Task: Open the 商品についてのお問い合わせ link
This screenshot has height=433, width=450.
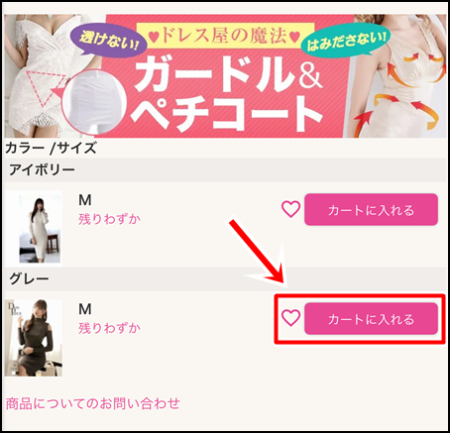Action: 93,403
